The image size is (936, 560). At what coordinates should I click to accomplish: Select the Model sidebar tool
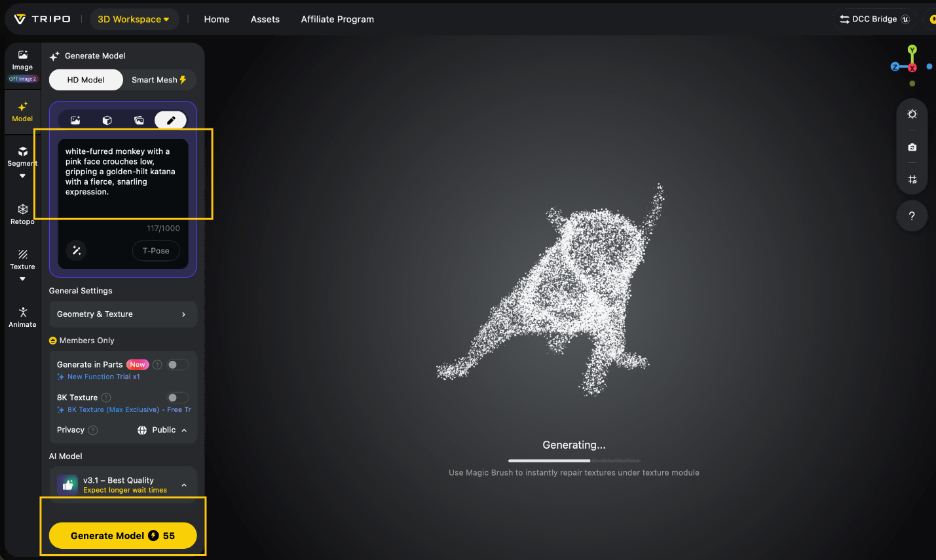click(x=22, y=112)
